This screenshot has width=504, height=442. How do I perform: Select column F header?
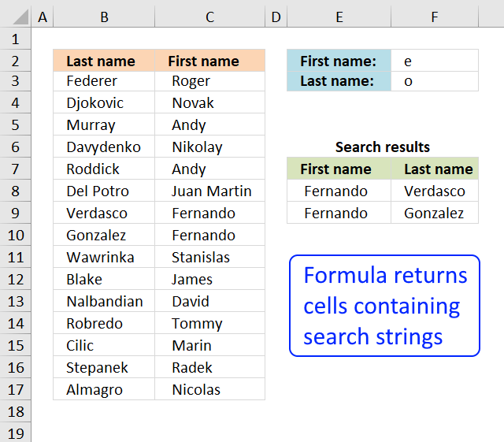435,17
